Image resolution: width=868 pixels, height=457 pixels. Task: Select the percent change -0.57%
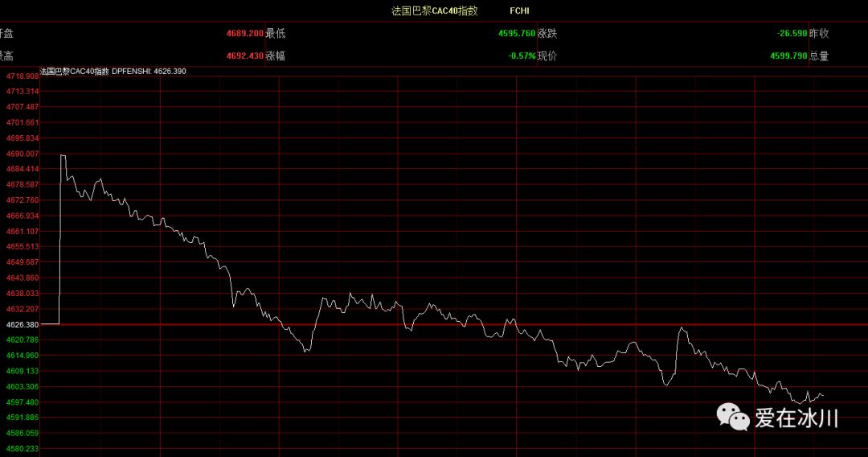[x=522, y=56]
